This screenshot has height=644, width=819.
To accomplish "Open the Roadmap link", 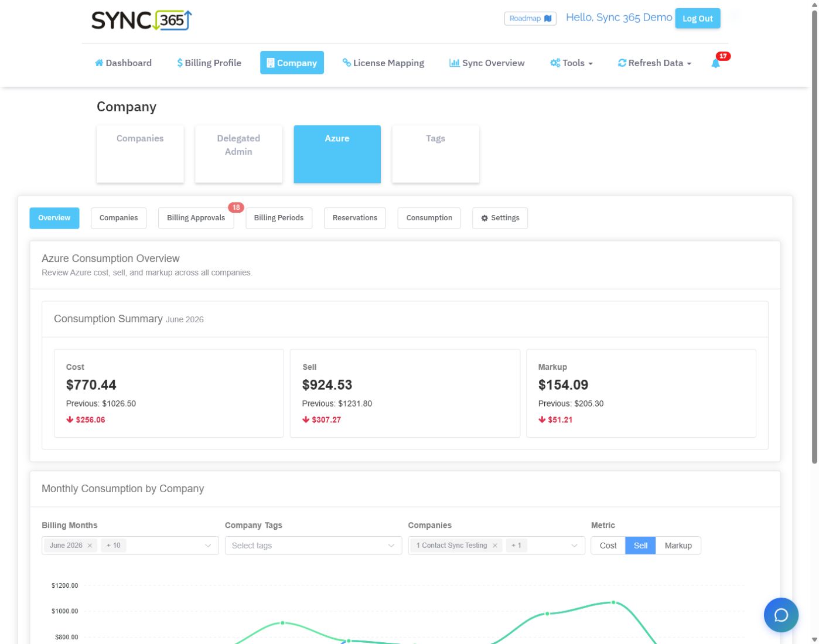I will [530, 18].
